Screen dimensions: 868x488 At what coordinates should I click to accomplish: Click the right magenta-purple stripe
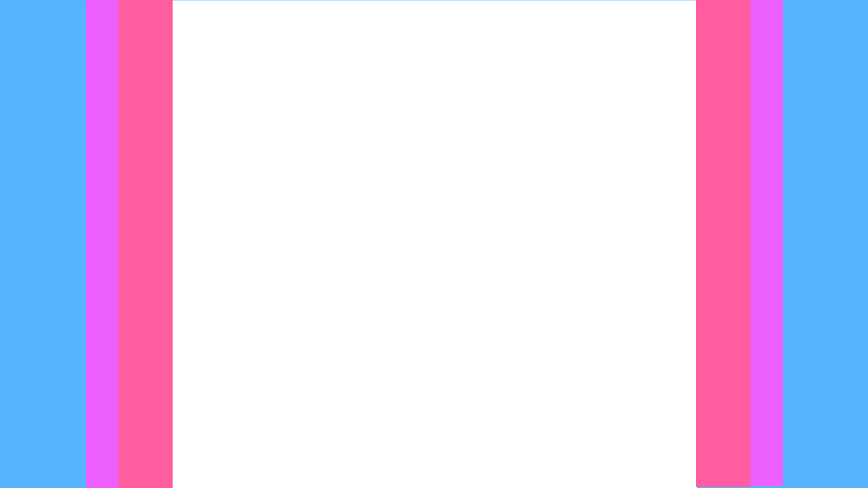point(766,243)
